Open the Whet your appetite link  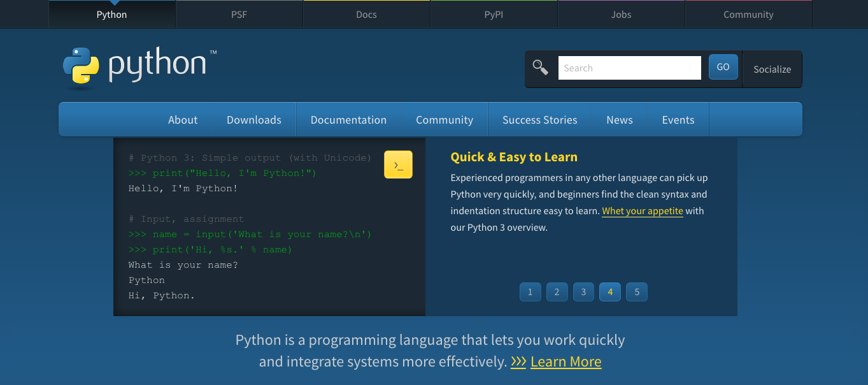pyautogui.click(x=642, y=211)
